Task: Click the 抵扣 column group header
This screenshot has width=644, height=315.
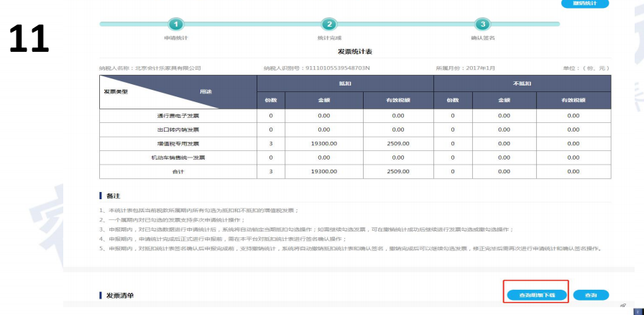Action: (345, 83)
